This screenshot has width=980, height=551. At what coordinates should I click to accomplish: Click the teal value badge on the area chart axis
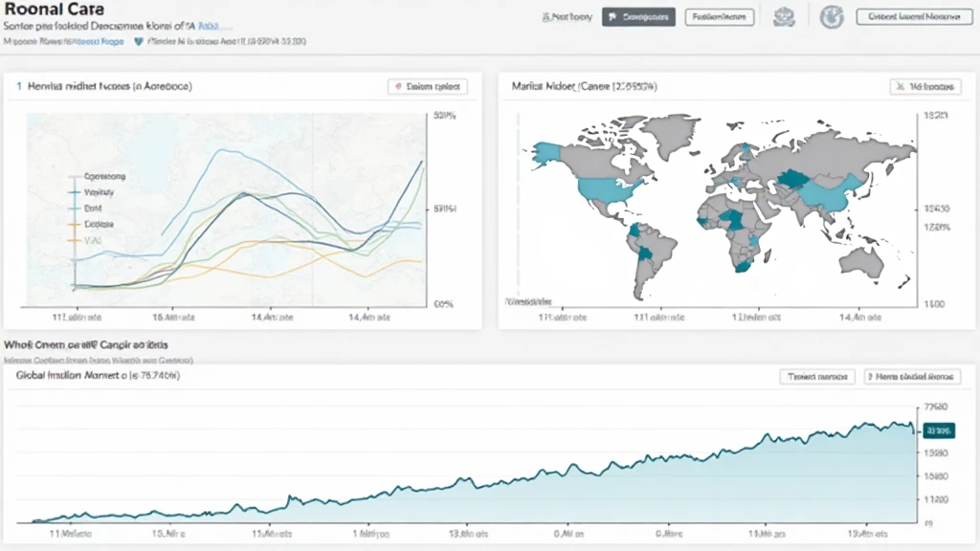click(936, 430)
